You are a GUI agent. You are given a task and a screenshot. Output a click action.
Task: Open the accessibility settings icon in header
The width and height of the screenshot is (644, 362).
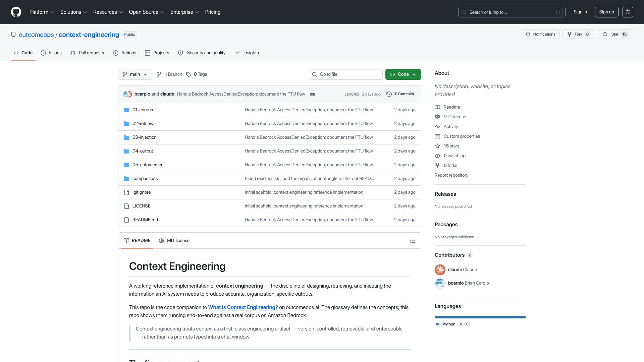pos(628,12)
